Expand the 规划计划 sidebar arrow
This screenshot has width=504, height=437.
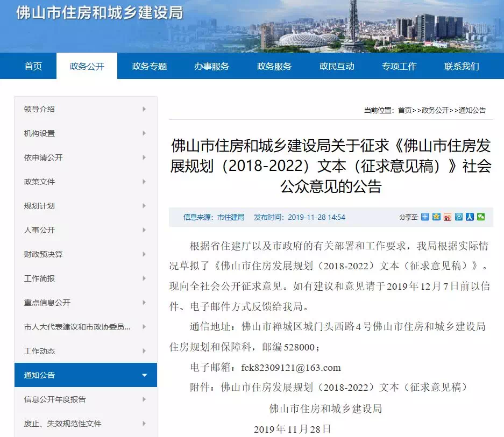point(144,206)
